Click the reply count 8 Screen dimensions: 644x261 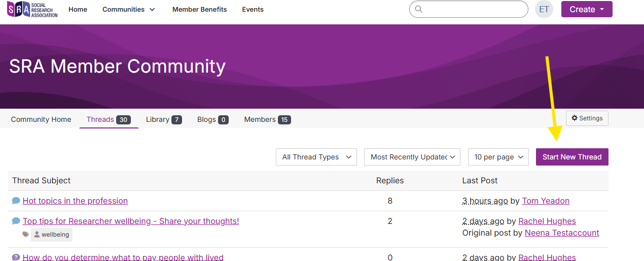(x=390, y=201)
